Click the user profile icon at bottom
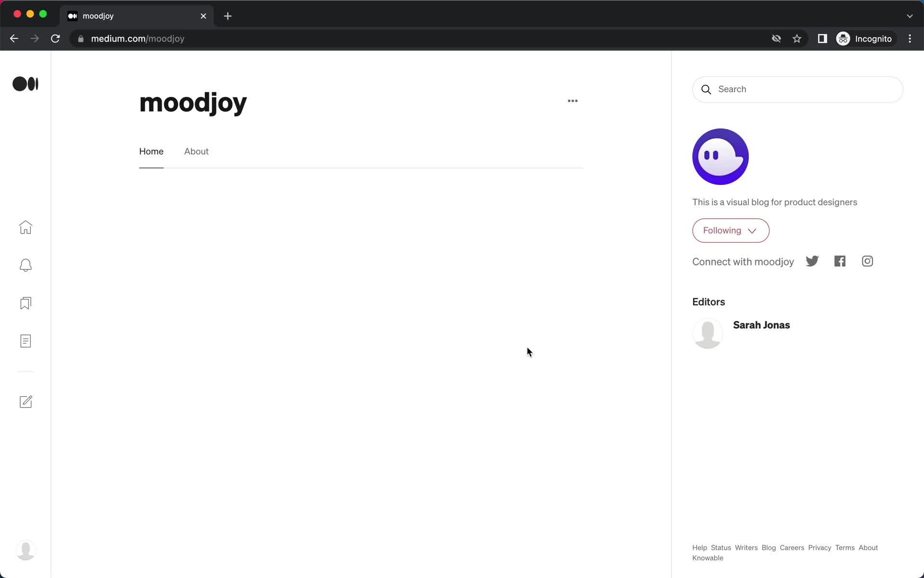The height and width of the screenshot is (578, 924). tap(26, 549)
